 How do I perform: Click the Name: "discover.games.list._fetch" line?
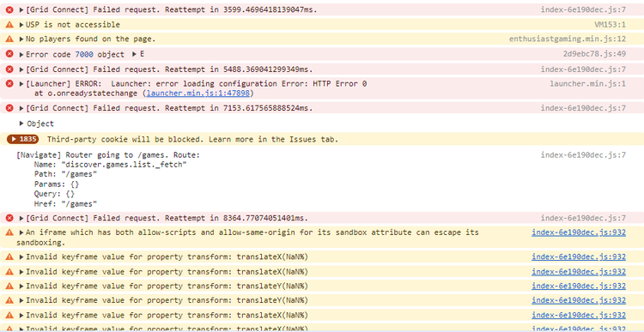(x=111, y=165)
